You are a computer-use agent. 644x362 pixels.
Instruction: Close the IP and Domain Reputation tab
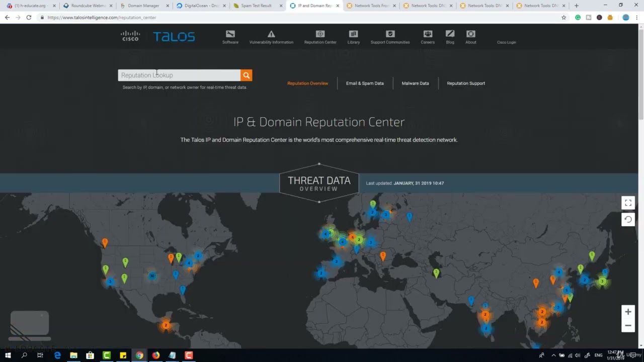pos(338,6)
